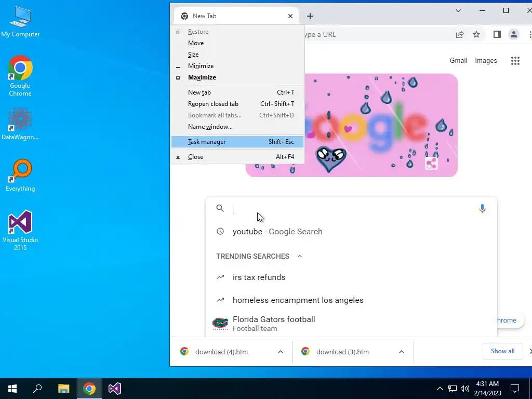Open taskbar search magnifier icon
The width and height of the screenshot is (532, 399).
pos(37,389)
